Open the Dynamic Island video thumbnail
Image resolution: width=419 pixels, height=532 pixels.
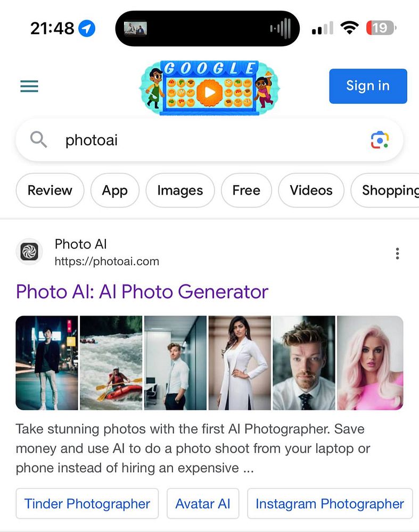pos(135,29)
